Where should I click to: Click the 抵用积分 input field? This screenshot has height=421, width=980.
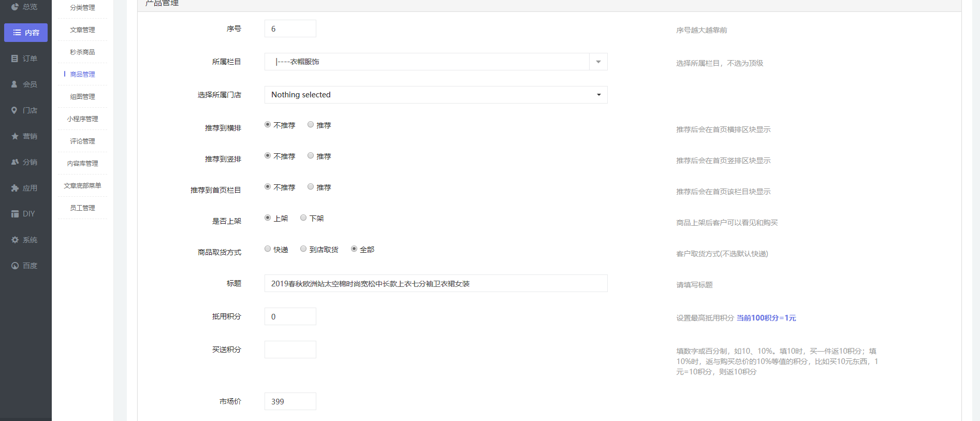point(290,316)
